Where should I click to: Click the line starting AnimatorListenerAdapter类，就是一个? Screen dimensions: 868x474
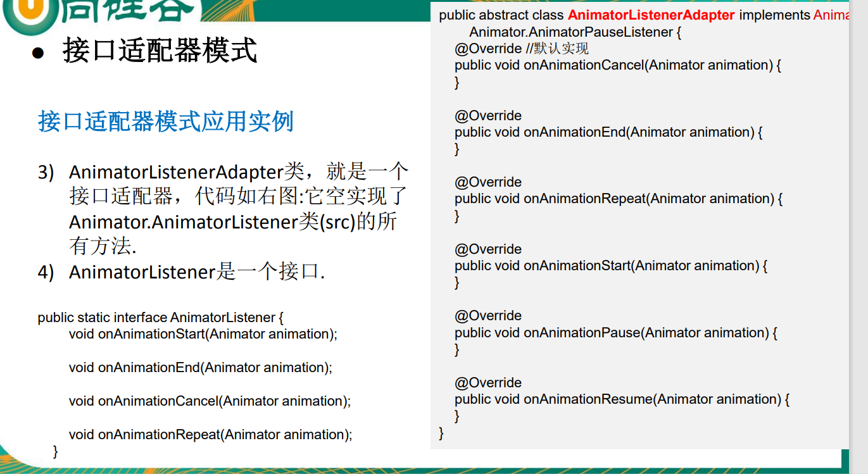239,172
